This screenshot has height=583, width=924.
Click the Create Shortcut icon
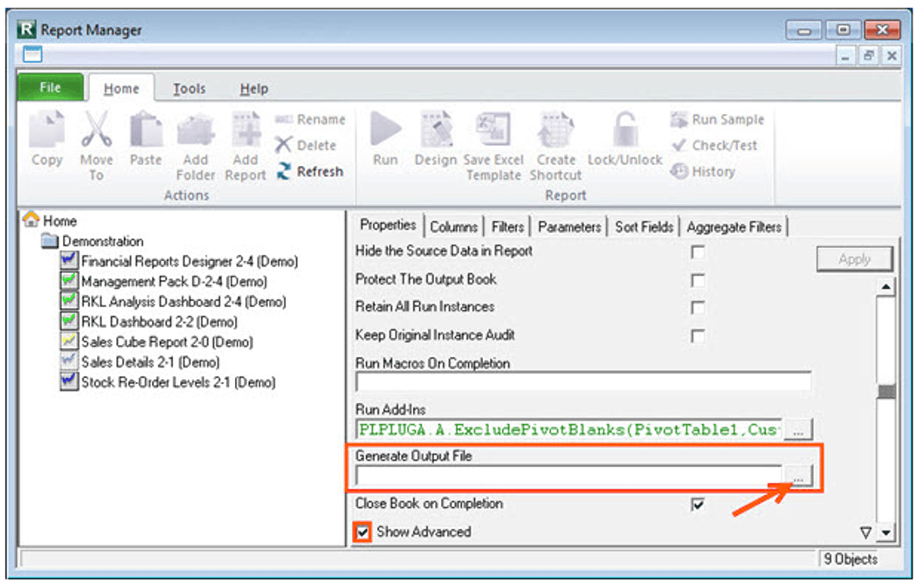(x=555, y=140)
